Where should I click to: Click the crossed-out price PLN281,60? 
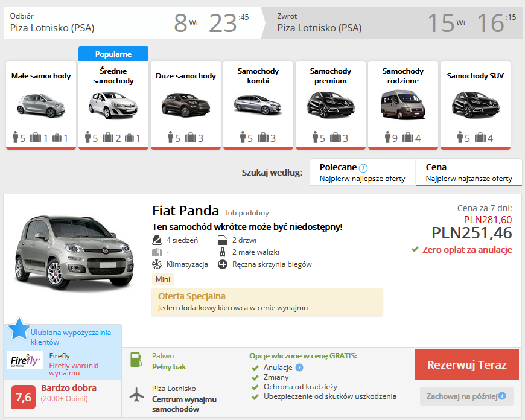[x=488, y=220]
